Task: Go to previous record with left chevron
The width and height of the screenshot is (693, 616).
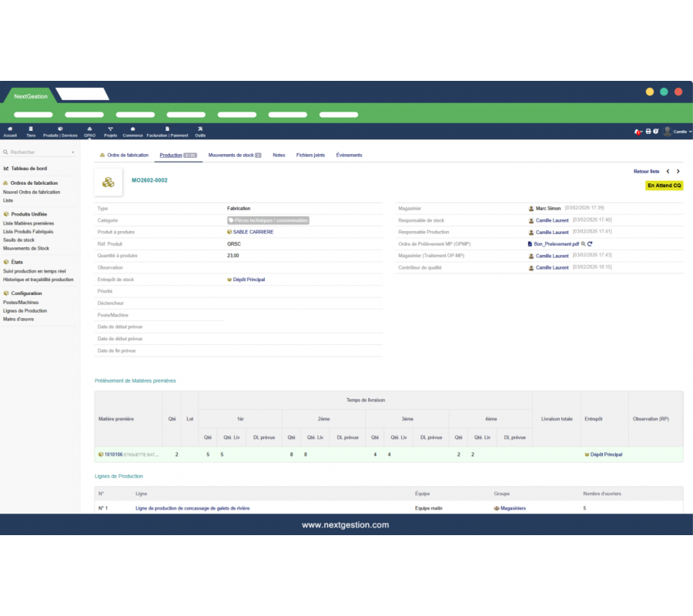Action: tap(668, 171)
